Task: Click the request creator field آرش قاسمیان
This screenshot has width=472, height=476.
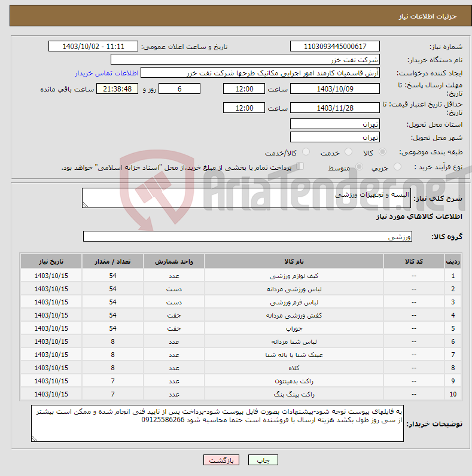Action: [x=260, y=73]
